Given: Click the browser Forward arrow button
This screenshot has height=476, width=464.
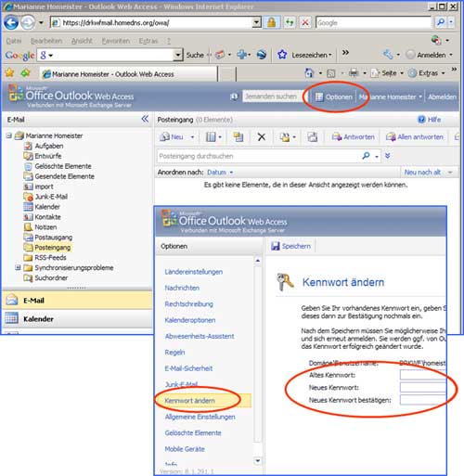Looking at the screenshot, I should pyautogui.click(x=28, y=23).
